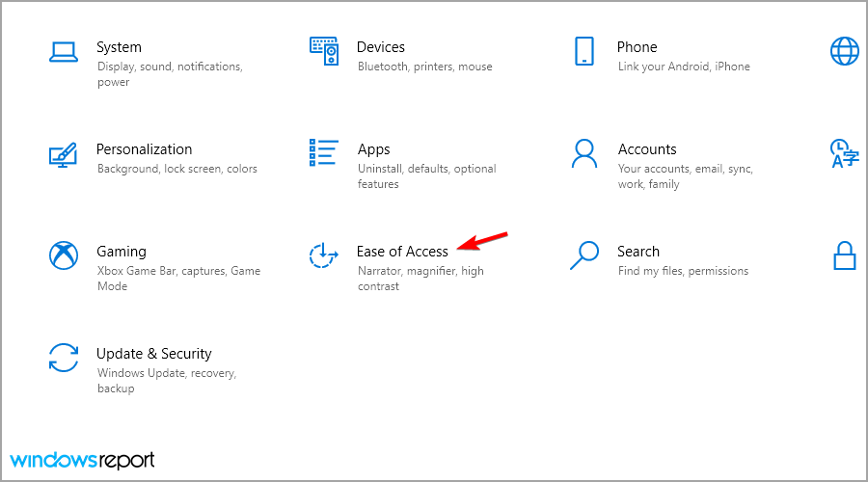Click the Personalization paintbrush icon
Image resolution: width=868 pixels, height=482 pixels.
click(x=63, y=154)
